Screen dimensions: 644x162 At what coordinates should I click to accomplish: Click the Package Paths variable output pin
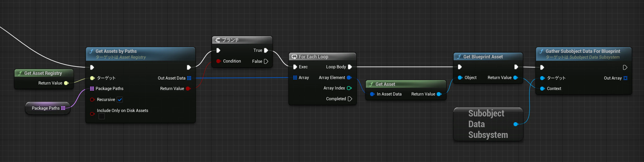(x=63, y=108)
